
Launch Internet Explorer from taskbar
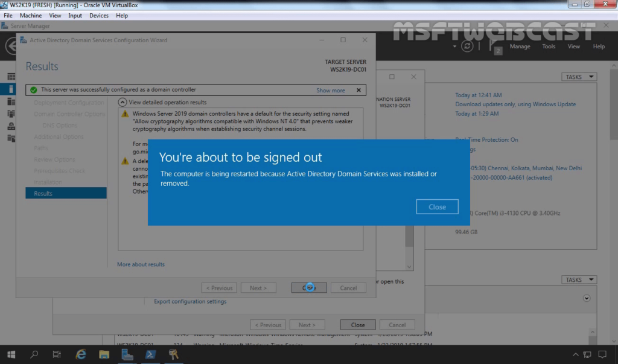tap(81, 354)
